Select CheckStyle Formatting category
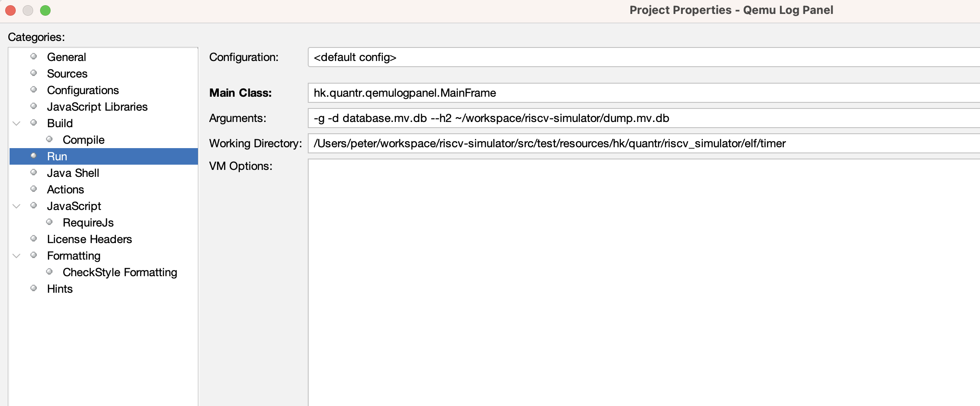 pyautogui.click(x=120, y=272)
